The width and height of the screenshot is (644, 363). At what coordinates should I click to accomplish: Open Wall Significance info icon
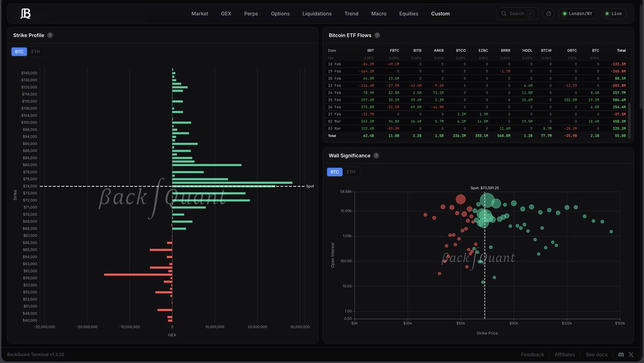click(x=376, y=155)
